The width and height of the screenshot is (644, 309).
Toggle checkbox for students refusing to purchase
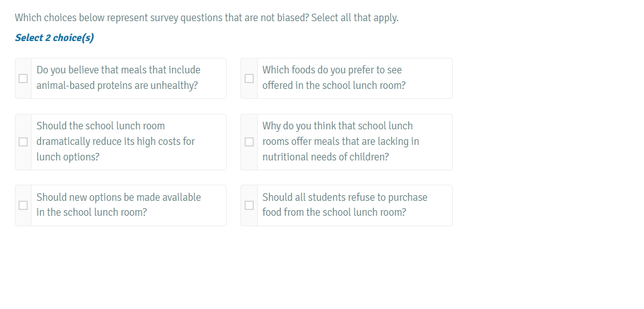tap(249, 205)
